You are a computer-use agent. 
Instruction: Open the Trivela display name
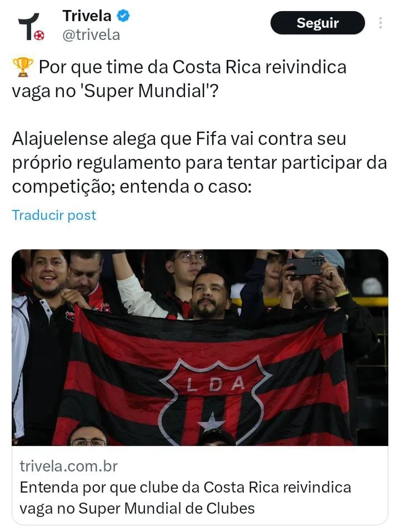pos(87,16)
